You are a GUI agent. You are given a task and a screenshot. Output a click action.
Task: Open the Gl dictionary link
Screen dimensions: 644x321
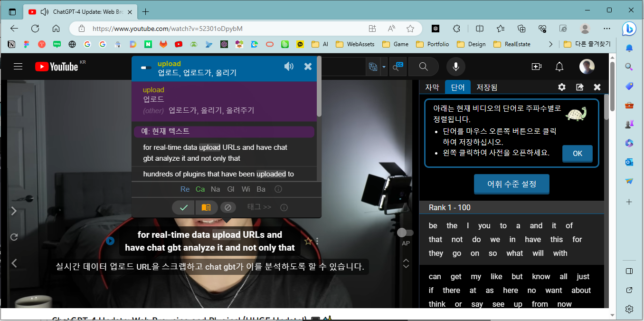pyautogui.click(x=231, y=189)
